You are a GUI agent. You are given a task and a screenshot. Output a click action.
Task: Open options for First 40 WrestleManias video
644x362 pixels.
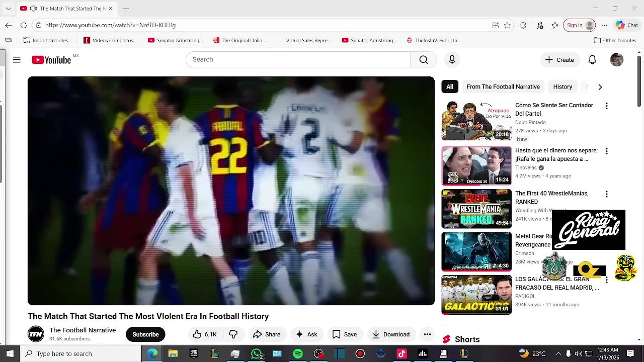pyautogui.click(x=606, y=194)
